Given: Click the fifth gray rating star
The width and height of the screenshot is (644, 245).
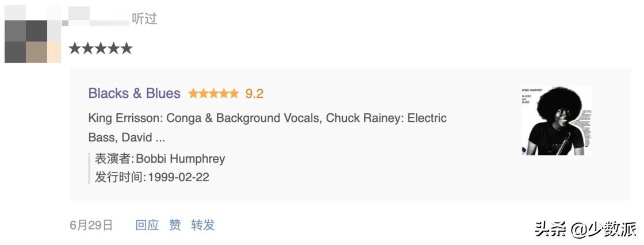Looking at the screenshot, I should point(126,48).
